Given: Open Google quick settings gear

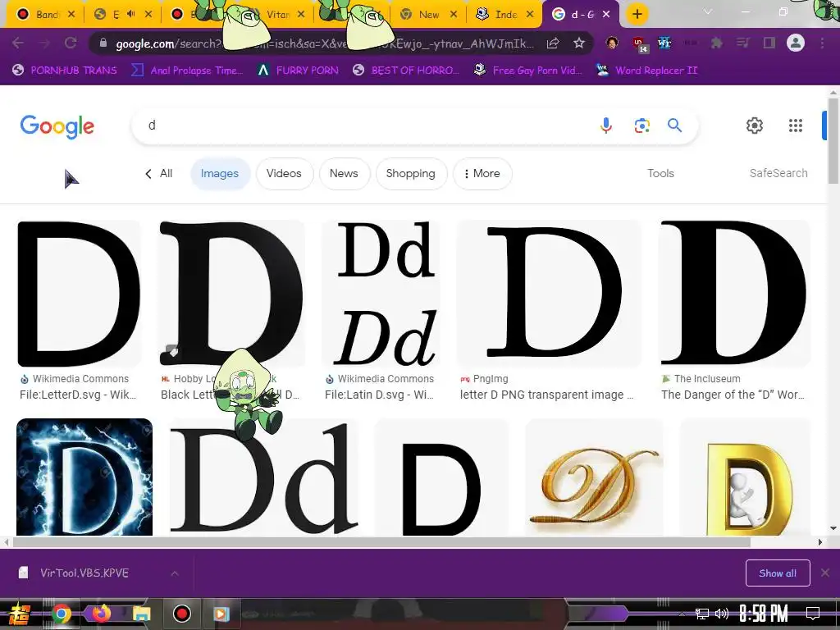Looking at the screenshot, I should coord(755,126).
